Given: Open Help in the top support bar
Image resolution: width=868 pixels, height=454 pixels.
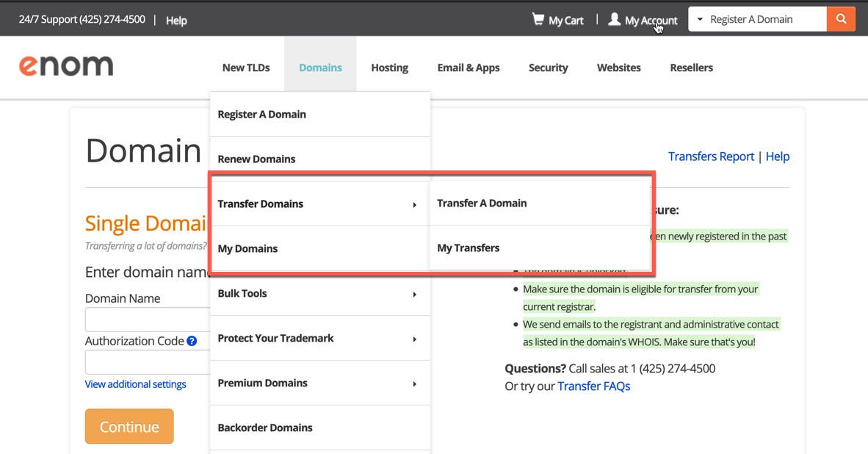Looking at the screenshot, I should coord(176,21).
